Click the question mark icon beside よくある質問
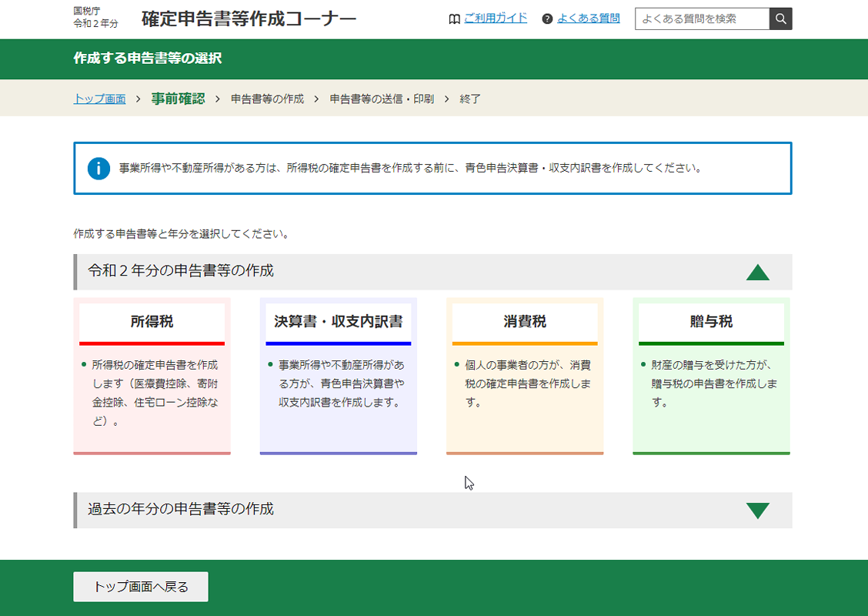The width and height of the screenshot is (868, 616). click(x=547, y=19)
